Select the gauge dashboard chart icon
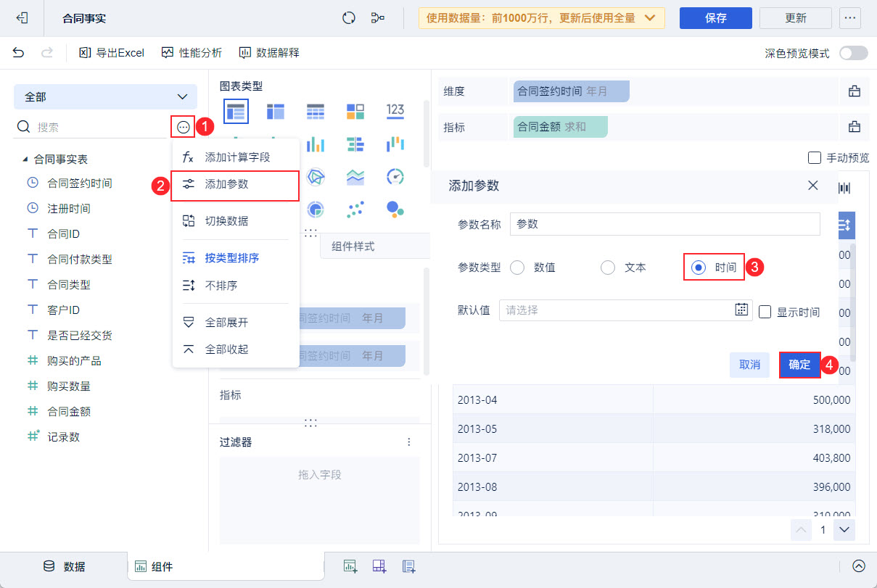The height and width of the screenshot is (588, 877). click(395, 177)
